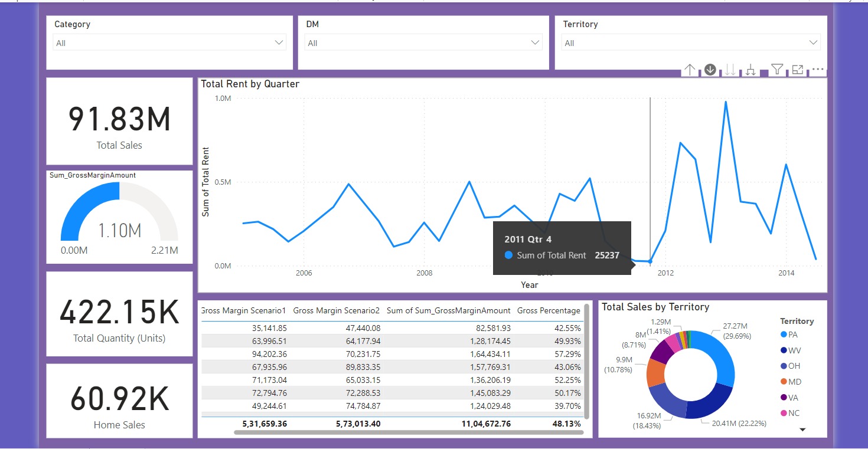Select the Sum_GrossMarginAmount gauge visual

(119, 218)
